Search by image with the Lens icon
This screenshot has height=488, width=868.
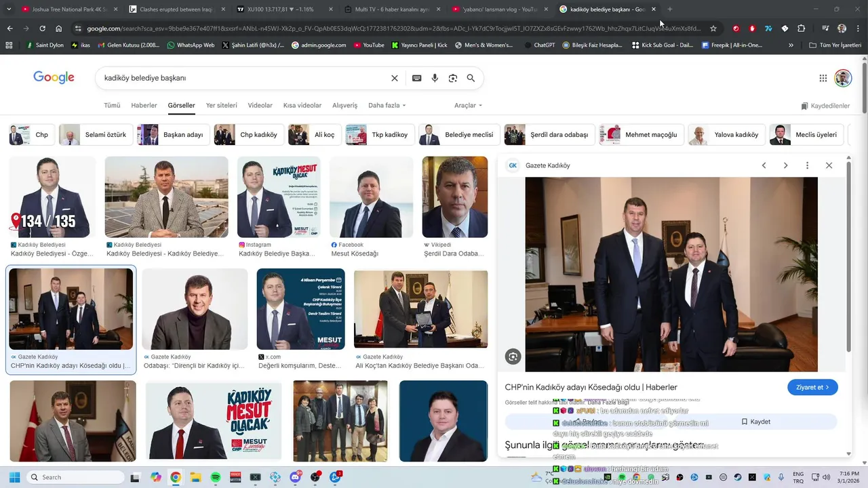[x=453, y=78]
